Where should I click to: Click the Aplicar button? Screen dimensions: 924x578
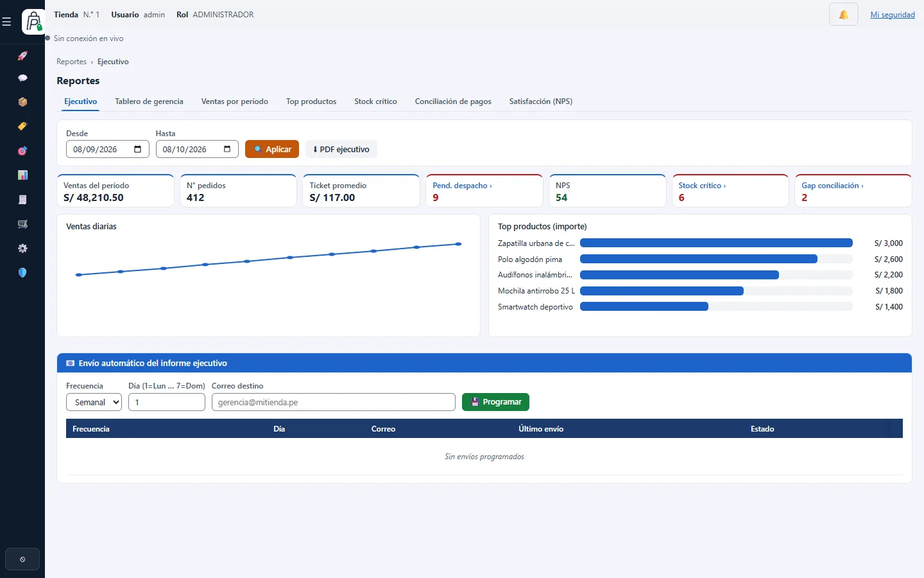(x=272, y=149)
